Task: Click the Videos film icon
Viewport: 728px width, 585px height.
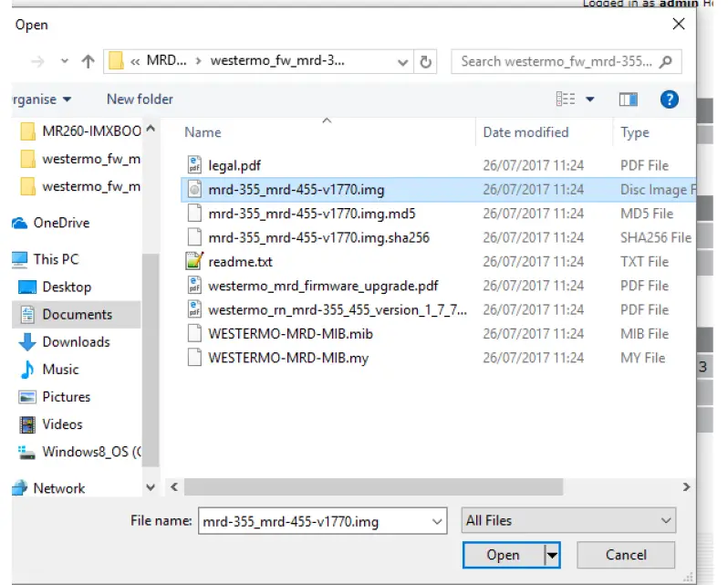Action: 27,424
